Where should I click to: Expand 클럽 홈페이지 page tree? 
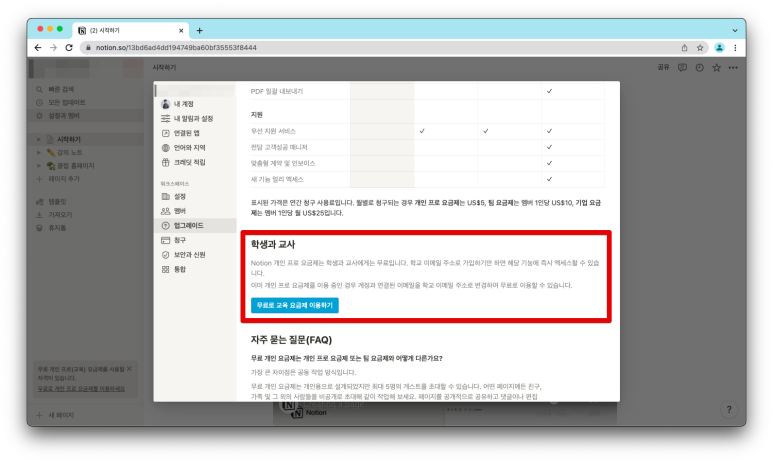click(x=40, y=165)
